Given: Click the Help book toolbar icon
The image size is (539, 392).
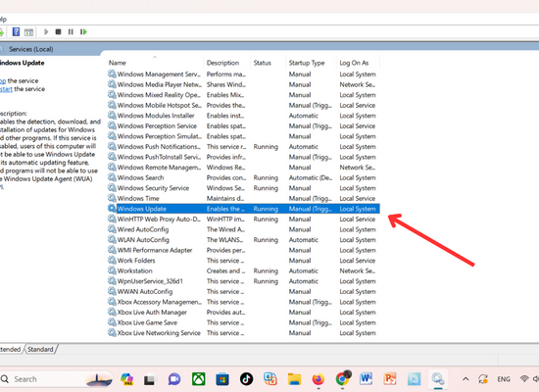Looking at the screenshot, I should point(16,32).
